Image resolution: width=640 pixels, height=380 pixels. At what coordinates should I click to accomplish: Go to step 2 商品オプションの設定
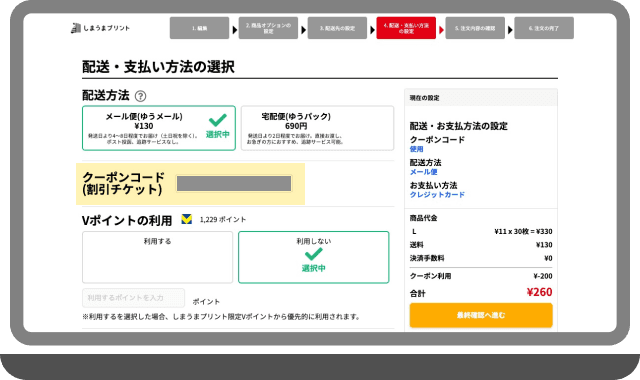click(268, 28)
